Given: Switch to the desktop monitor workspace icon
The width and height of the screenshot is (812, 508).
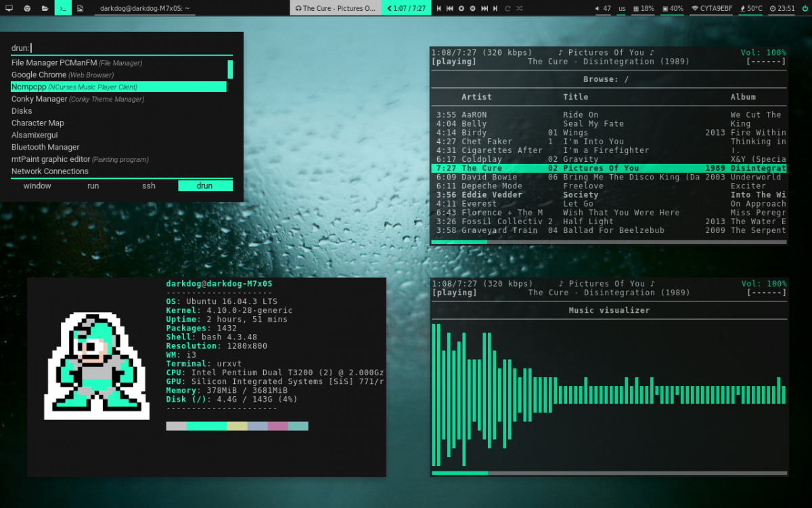Looking at the screenshot, I should (x=9, y=8).
